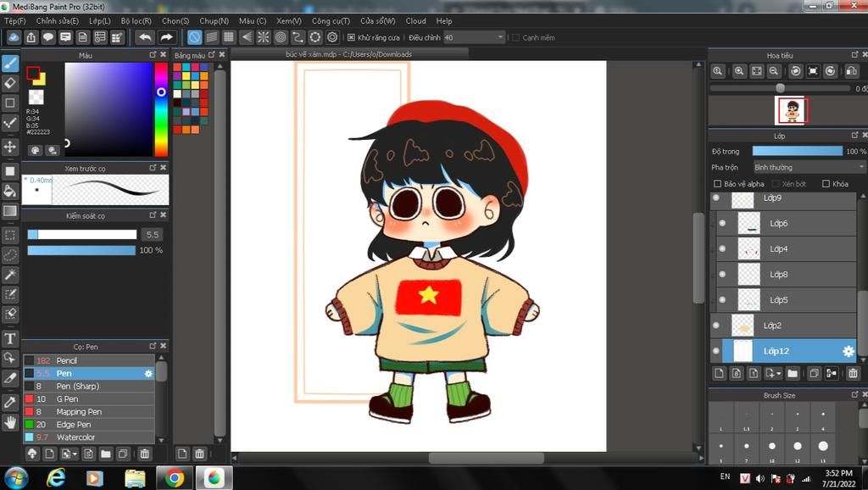The image size is (868, 490).
Task: Click the brush size slider
Action: (82, 235)
